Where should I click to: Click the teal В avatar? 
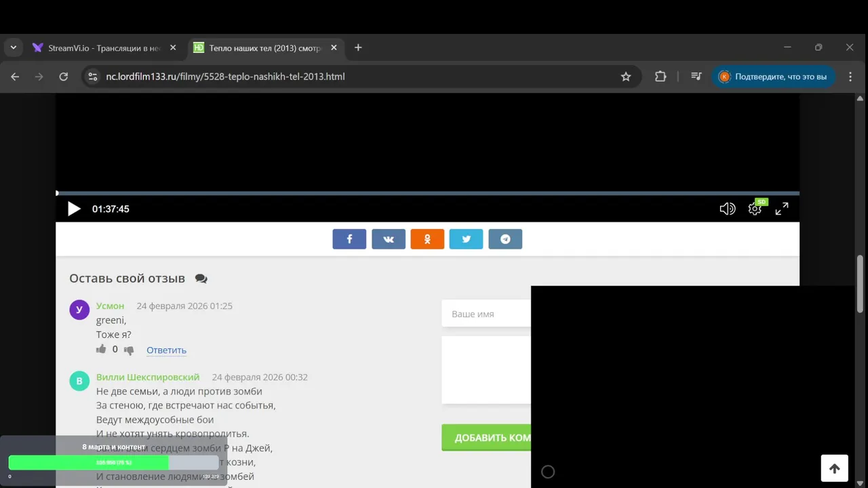click(x=79, y=381)
